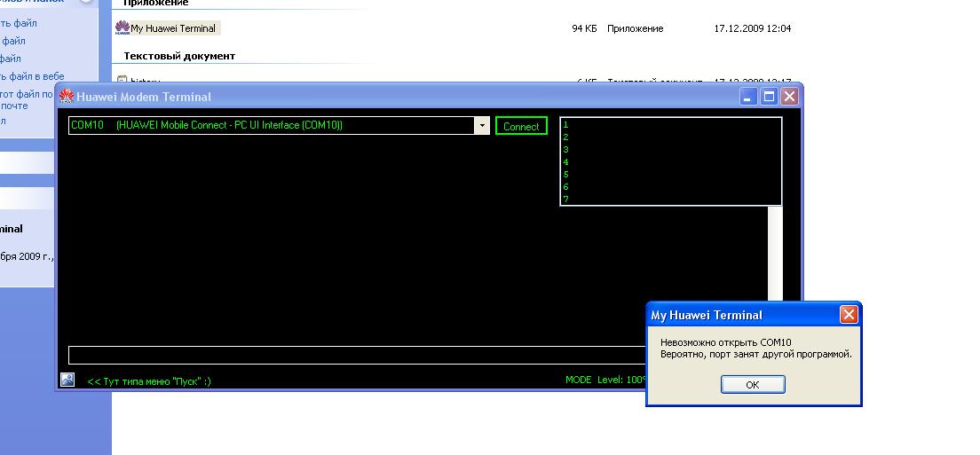This screenshot has height=455, width=980.
Task: Click the command input field at the bottom
Action: (355, 356)
